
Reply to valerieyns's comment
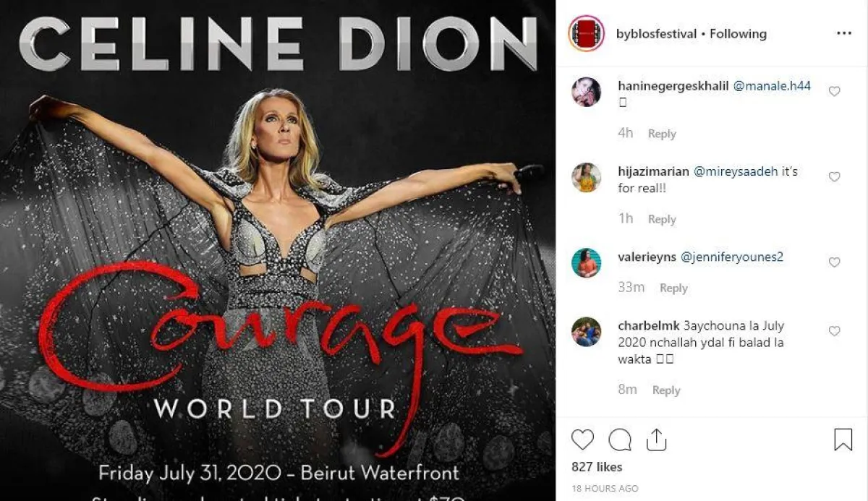coord(673,288)
